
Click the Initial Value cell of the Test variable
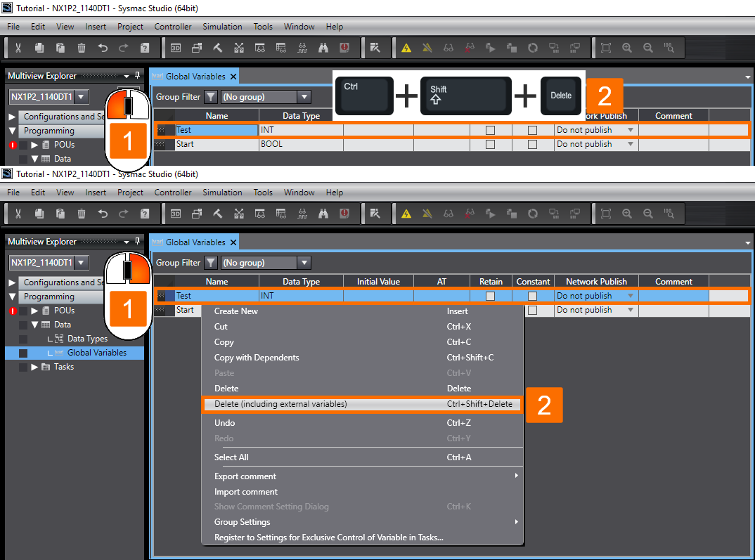tap(378, 295)
